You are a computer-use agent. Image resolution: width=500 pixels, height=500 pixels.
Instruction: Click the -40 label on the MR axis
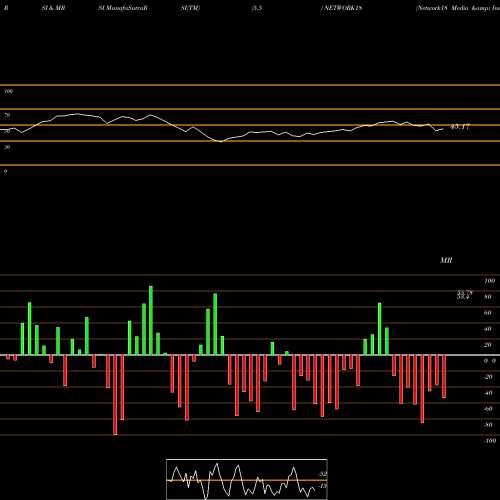point(488,393)
